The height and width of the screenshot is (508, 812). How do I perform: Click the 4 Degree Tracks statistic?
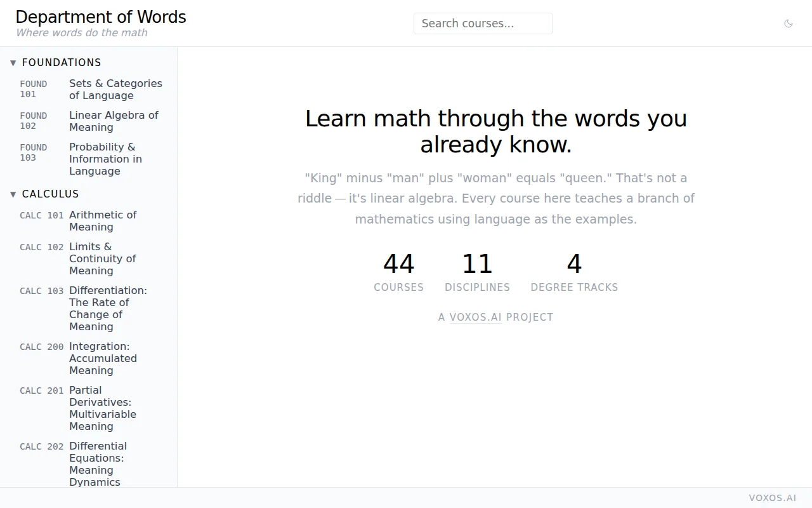point(574,272)
